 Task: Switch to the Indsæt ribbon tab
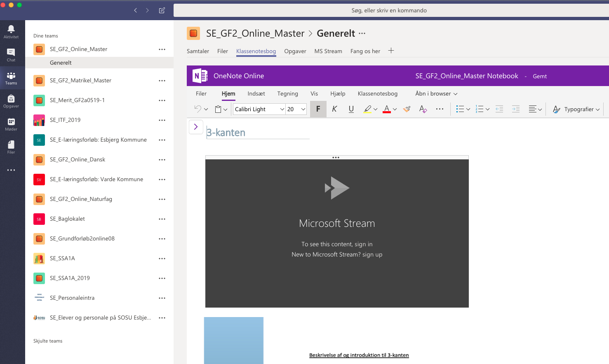(256, 93)
